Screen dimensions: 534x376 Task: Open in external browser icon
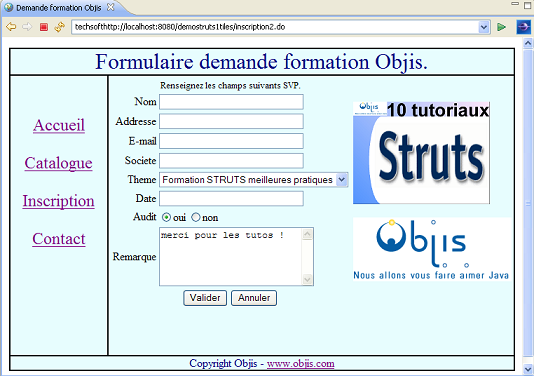click(x=523, y=27)
